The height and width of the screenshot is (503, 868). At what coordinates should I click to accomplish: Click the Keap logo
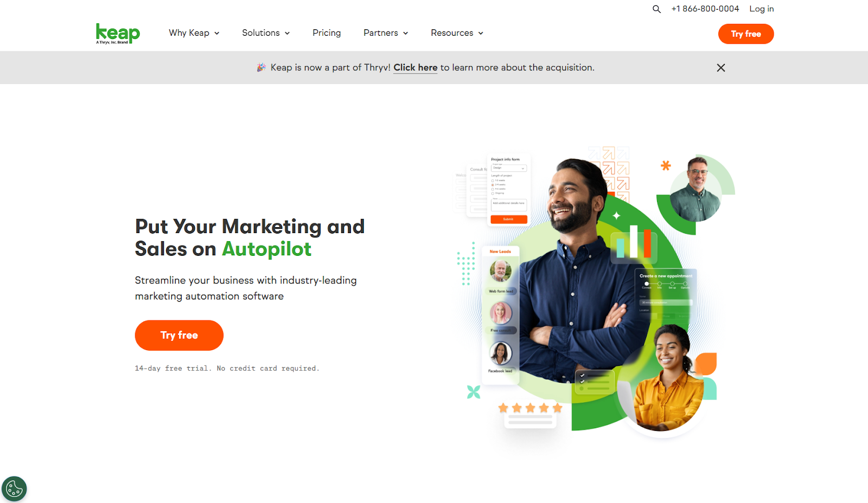point(118,34)
